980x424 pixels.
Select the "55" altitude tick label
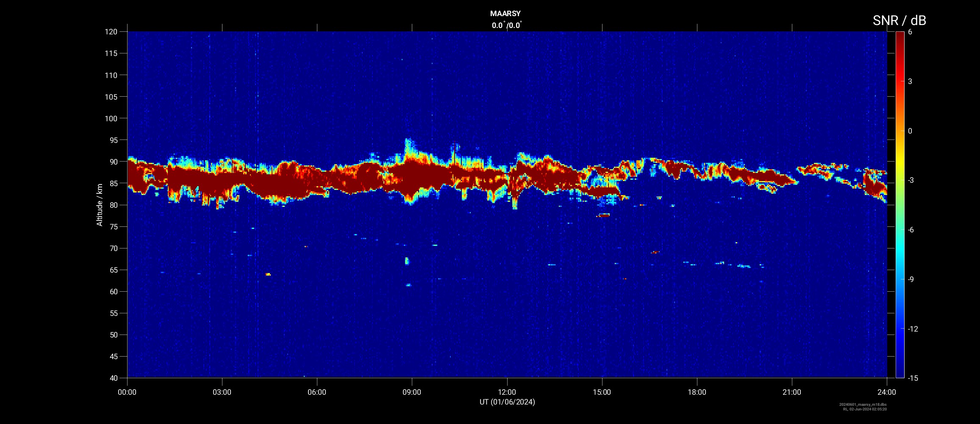113,313
